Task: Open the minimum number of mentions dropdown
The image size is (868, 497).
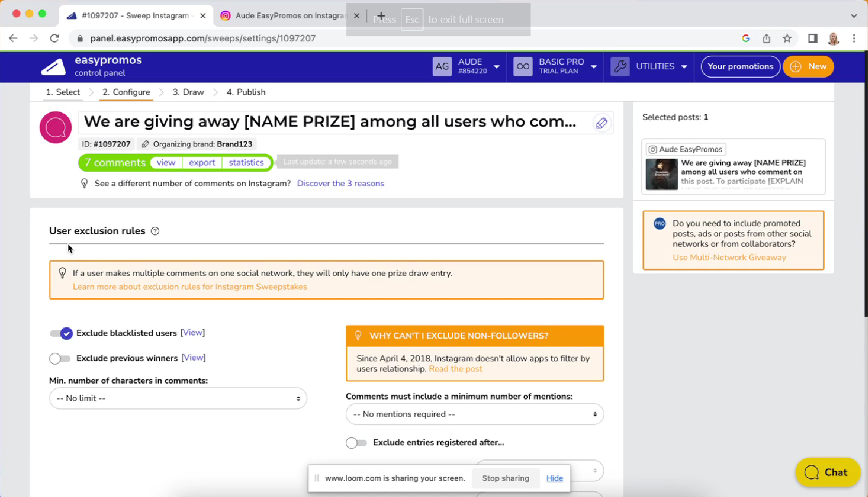Action: 474,414
